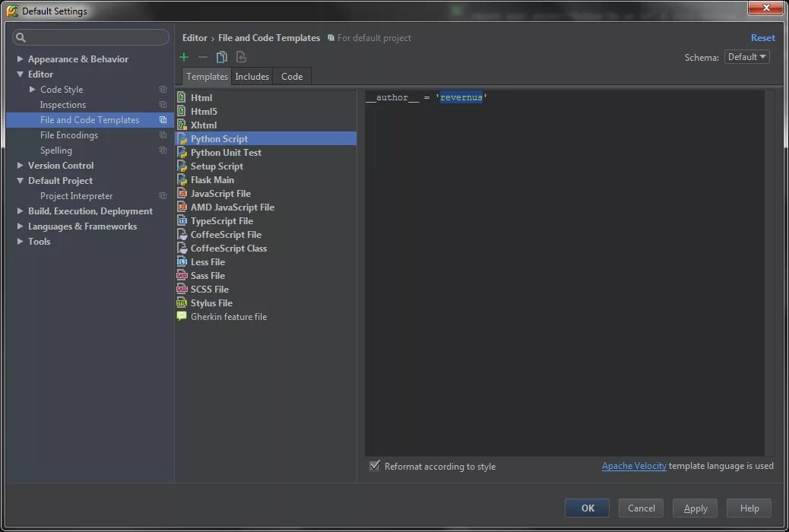Toggle Reformat according to style checkbox
The image size is (789, 532).
click(x=375, y=466)
